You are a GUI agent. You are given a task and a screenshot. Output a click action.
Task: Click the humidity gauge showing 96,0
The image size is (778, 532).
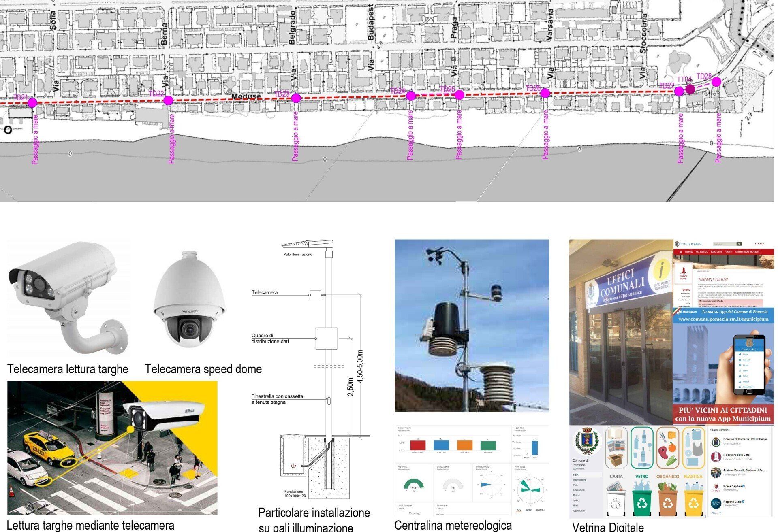(x=414, y=485)
